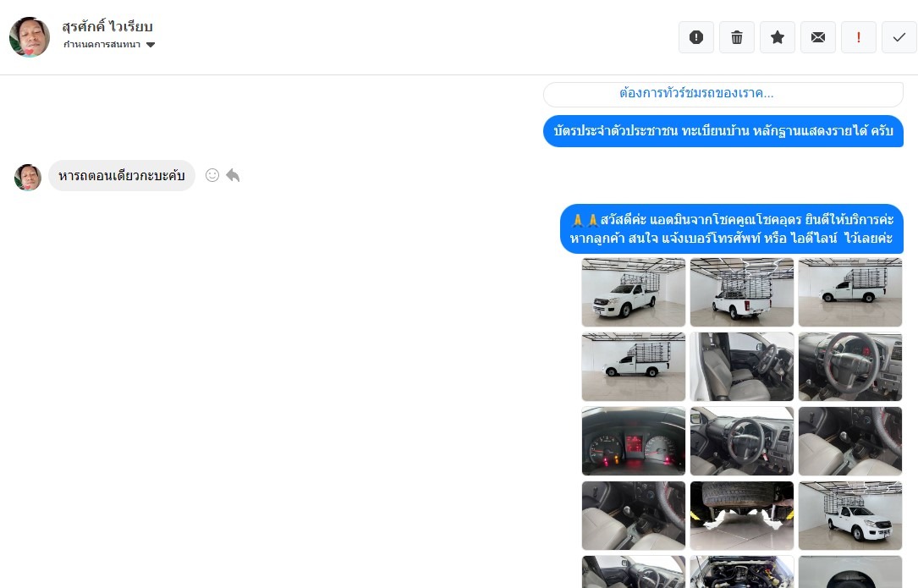918x588 pixels.
Task: Select customer message หารถตอนเดียวกะบะคับ
Action: [x=122, y=176]
